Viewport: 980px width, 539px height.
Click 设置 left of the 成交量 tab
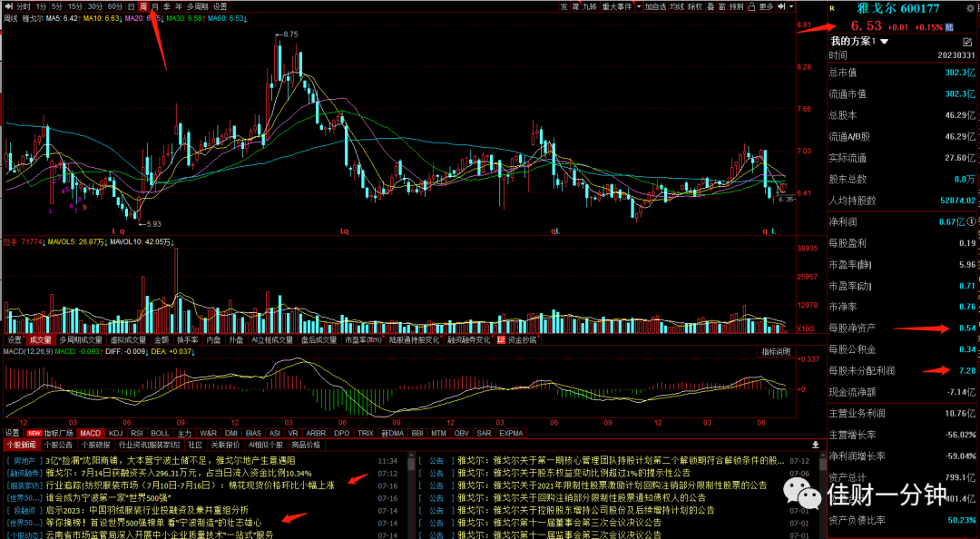(14, 340)
